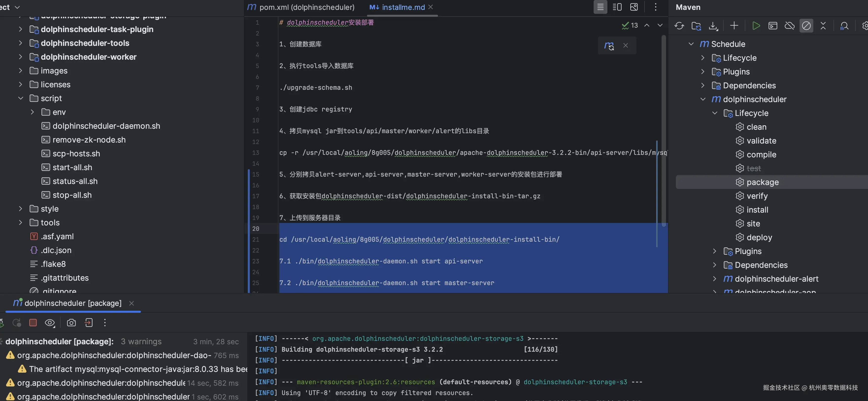Reload all Maven projects
Image resolution: width=868 pixels, height=401 pixels.
coord(679,26)
